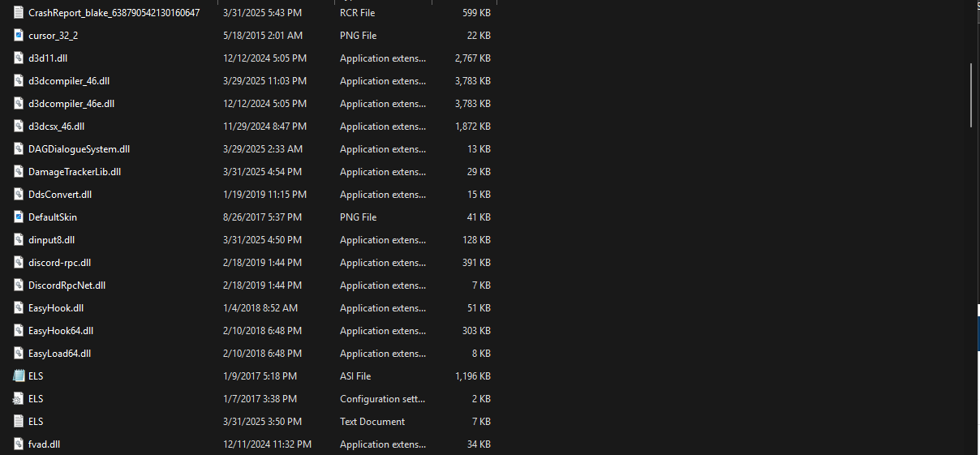980x455 pixels.
Task: Click the Text Document type cell
Action: pos(372,422)
